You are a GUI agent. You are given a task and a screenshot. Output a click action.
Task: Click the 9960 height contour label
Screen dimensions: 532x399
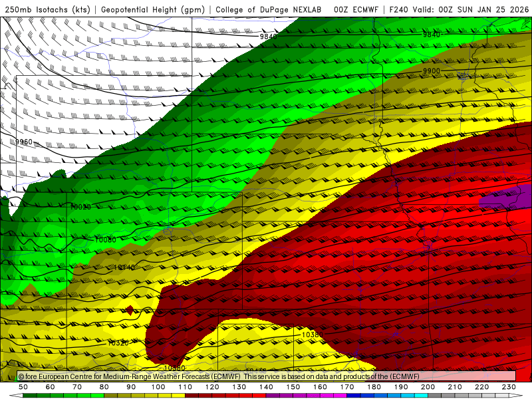click(x=24, y=142)
